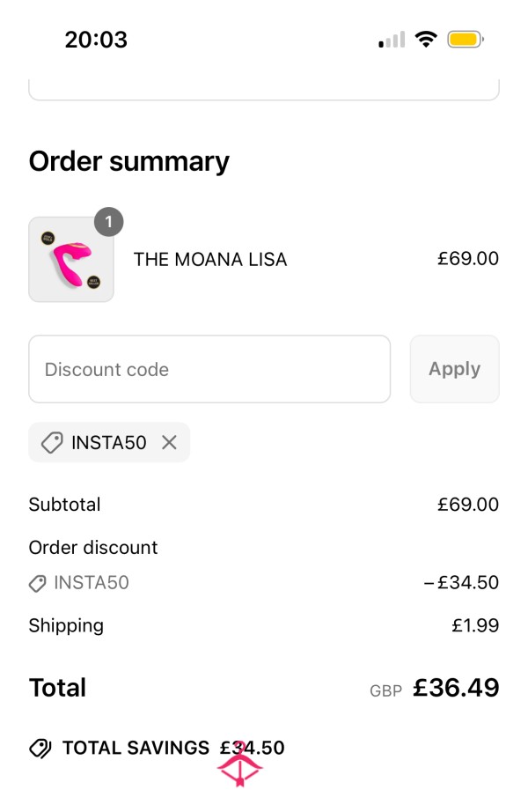This screenshot has height=812, width=528.
Task: Tap the Shipping £1.99 cost
Action: click(x=475, y=625)
